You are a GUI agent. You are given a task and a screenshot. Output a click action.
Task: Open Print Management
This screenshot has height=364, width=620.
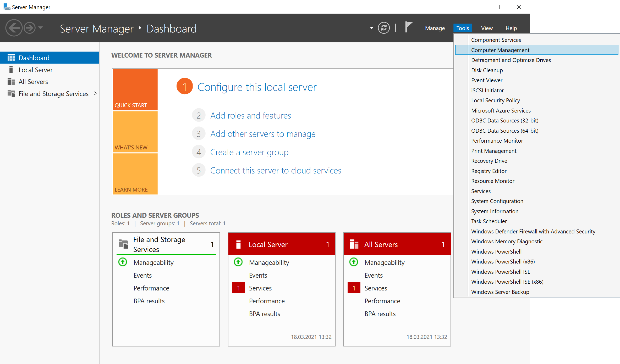537,151
